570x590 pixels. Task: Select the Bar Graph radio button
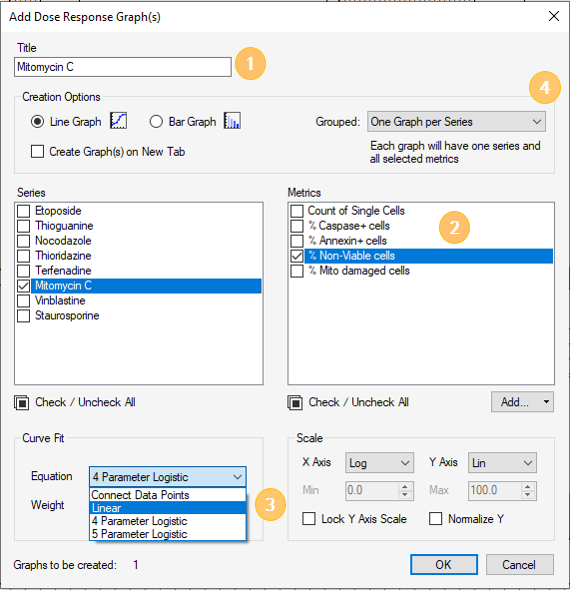[x=156, y=122]
